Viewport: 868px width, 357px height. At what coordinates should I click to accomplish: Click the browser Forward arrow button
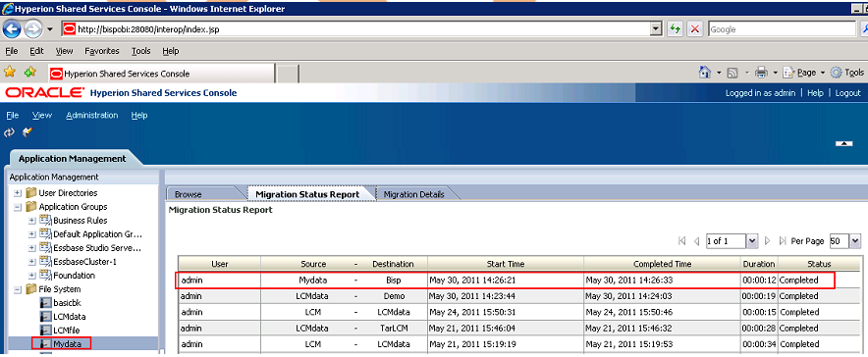point(32,28)
